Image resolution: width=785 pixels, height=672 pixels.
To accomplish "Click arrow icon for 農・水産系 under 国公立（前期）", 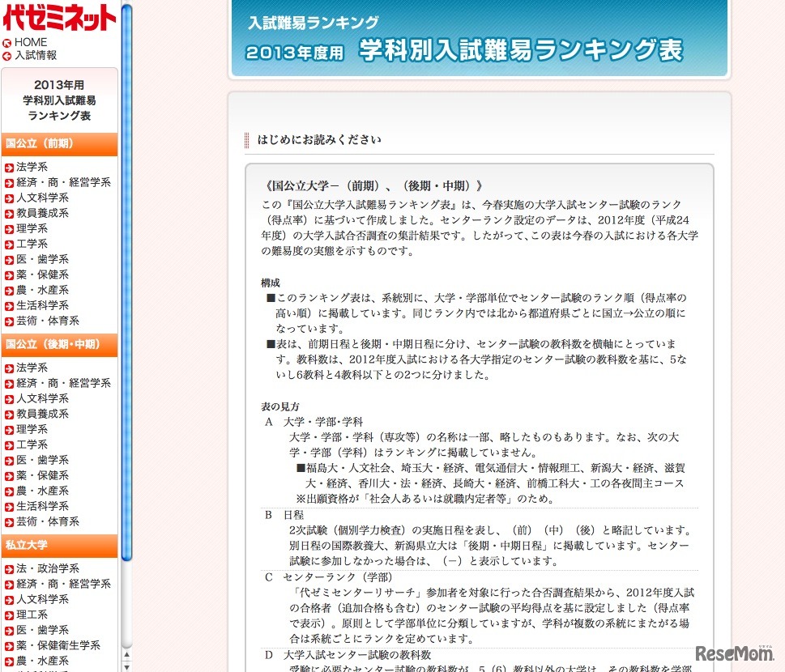I will tap(9, 291).
